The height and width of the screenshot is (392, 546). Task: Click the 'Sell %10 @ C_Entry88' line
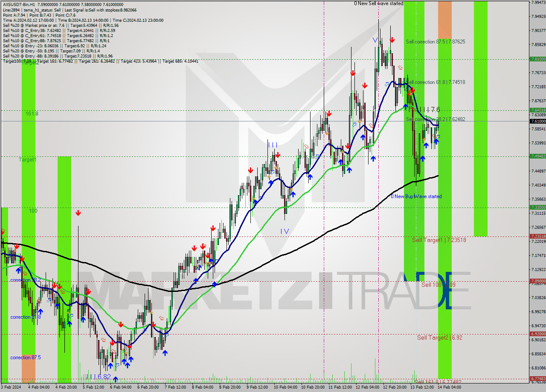[56, 41]
